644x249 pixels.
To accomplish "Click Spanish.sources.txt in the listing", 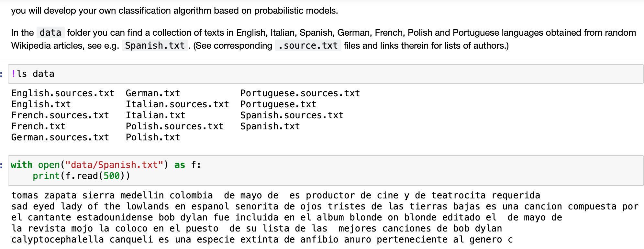I will 292,115.
